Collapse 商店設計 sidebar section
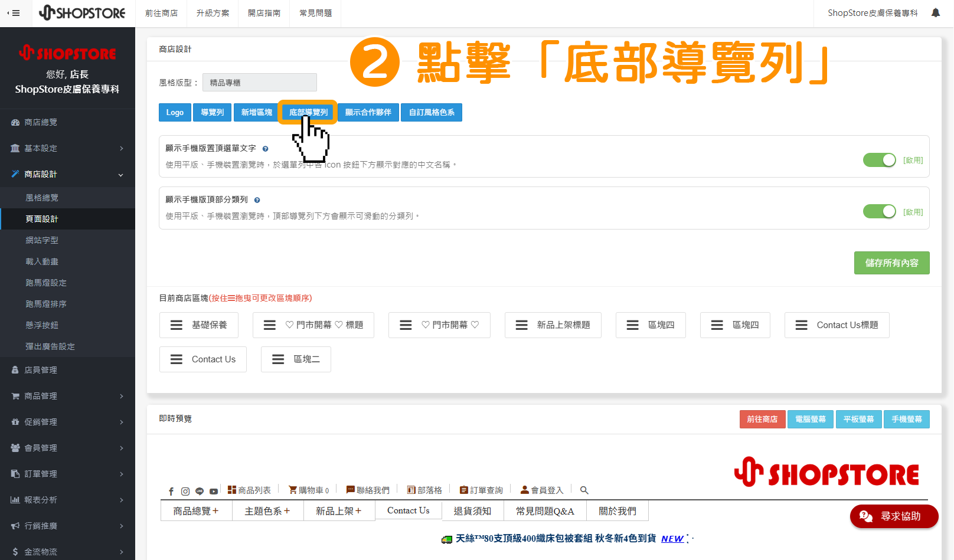This screenshot has width=954, height=560. point(67,174)
